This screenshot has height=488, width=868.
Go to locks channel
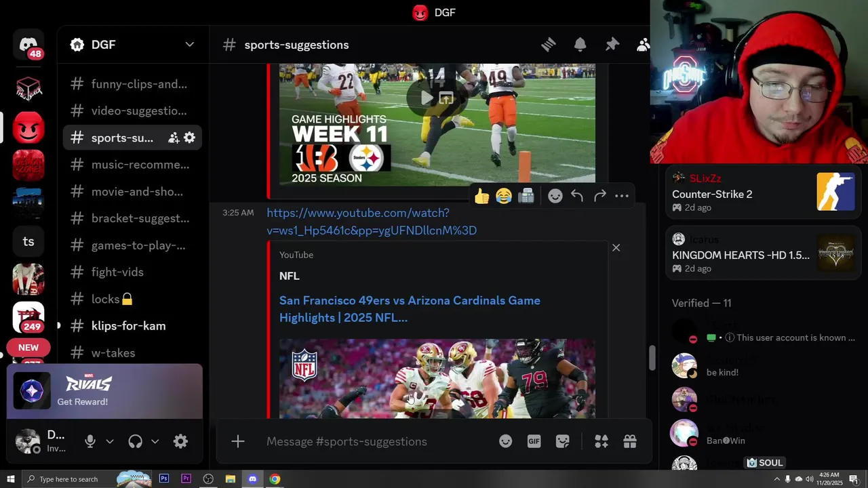click(x=132, y=299)
